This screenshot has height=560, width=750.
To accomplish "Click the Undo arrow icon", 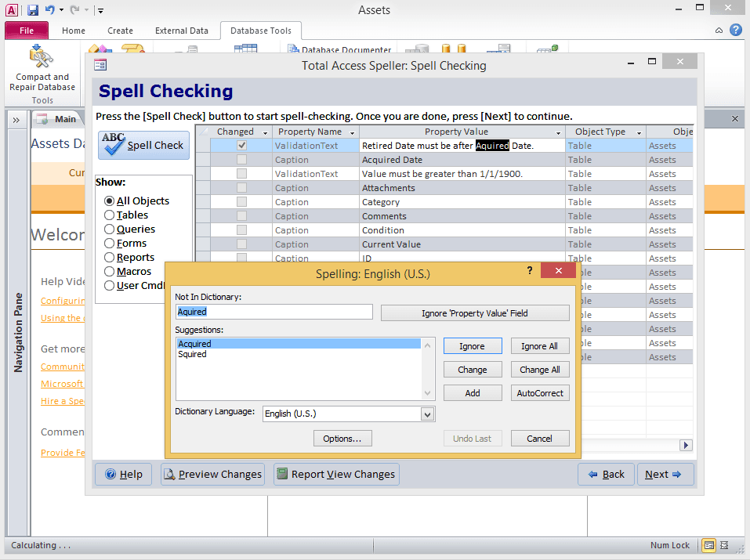I will (49, 9).
